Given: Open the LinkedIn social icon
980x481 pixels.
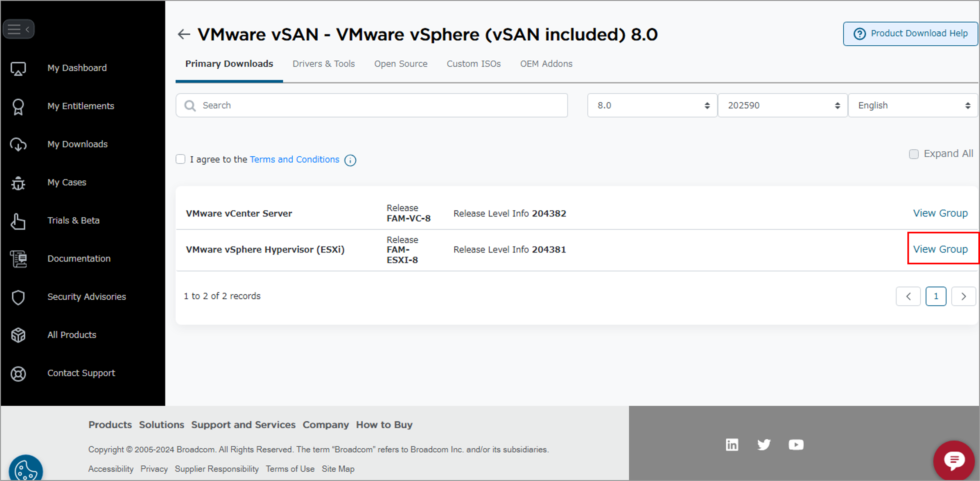Looking at the screenshot, I should pyautogui.click(x=732, y=444).
